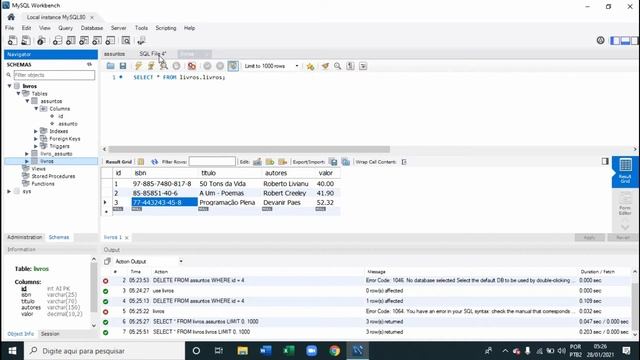Image resolution: width=640 pixels, height=360 pixels.
Task: Create a new schema using toolbar icon
Action: pos(58,40)
